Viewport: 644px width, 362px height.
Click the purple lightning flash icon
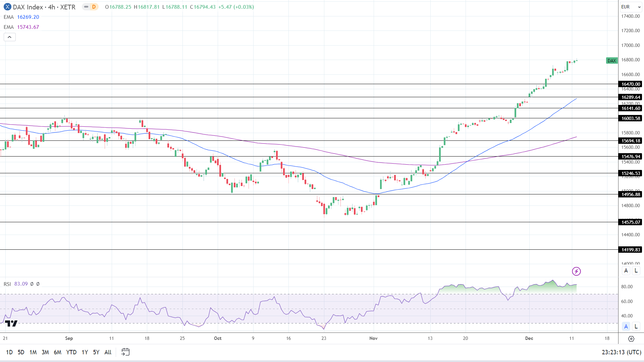(x=576, y=271)
